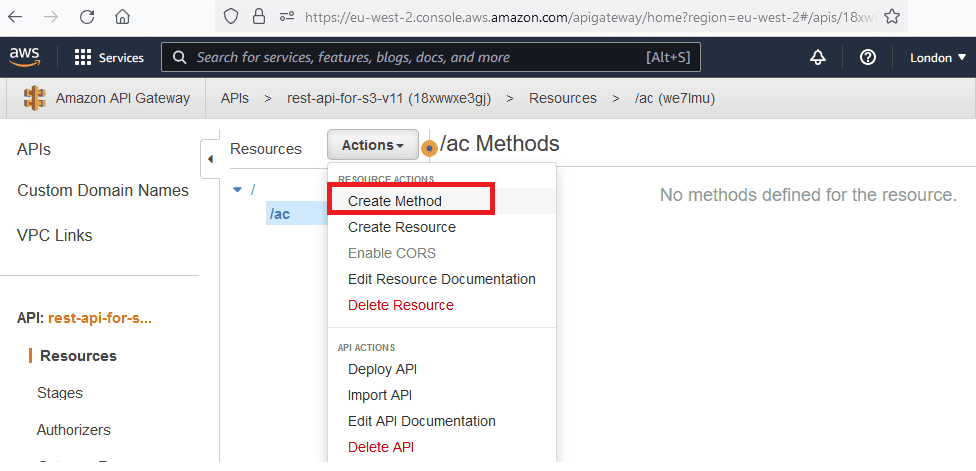Open the help question mark icon
Viewport: 976px width, 471px height.
tap(868, 58)
